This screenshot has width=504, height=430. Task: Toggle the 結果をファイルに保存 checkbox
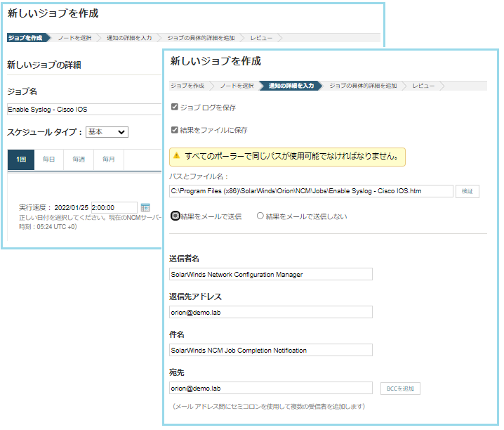[x=175, y=130]
